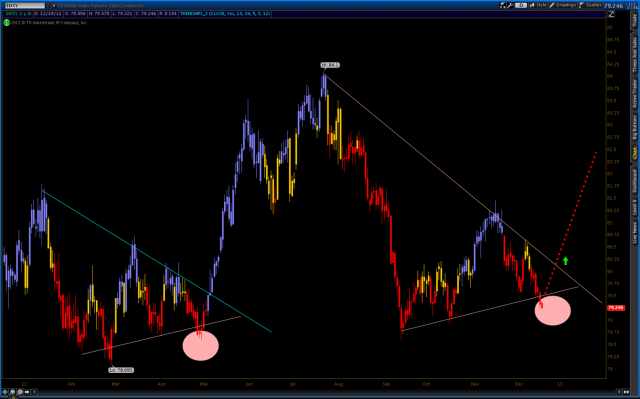Click the 'O: 79.356' open value

pyautogui.click(x=75, y=14)
